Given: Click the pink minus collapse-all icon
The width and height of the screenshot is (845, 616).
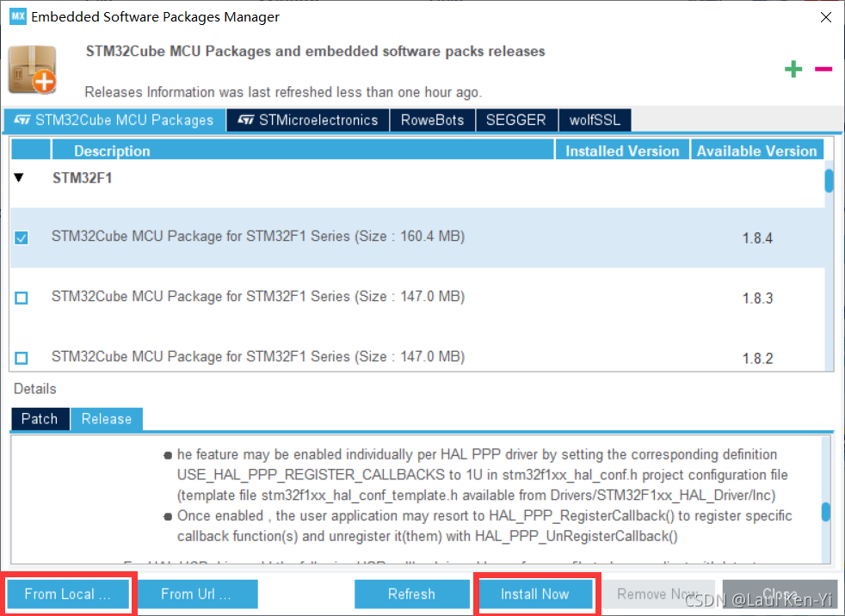Looking at the screenshot, I should pyautogui.click(x=823, y=69).
